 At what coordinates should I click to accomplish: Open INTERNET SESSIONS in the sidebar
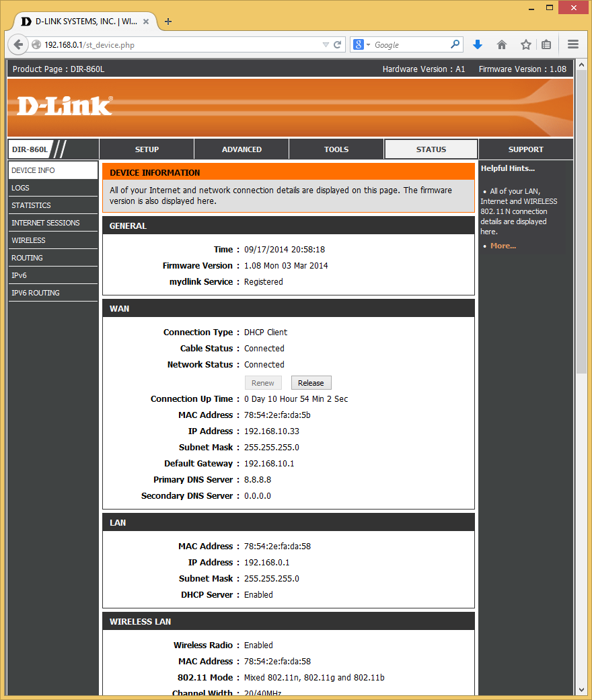[53, 223]
